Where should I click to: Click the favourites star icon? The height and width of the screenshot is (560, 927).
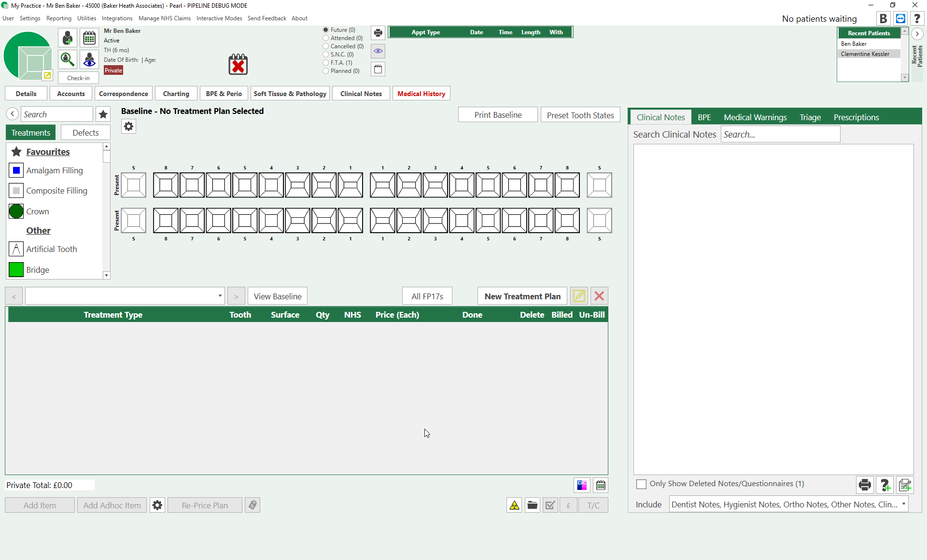[103, 114]
